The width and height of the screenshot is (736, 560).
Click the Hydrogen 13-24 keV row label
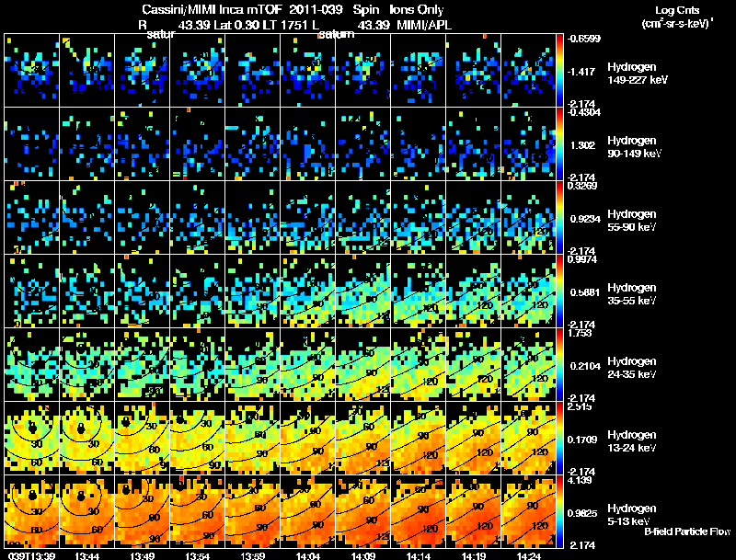632,441
